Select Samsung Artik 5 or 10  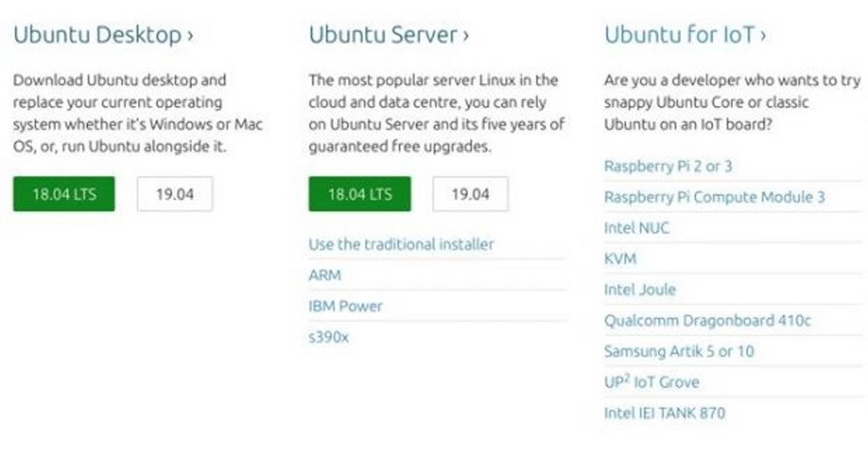678,351
